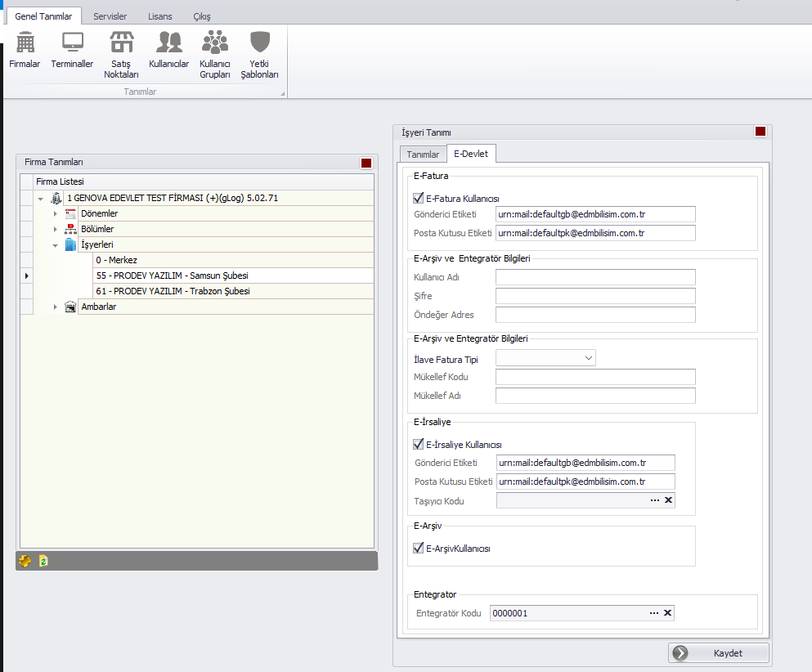Click the Kaydet button

(x=719, y=653)
